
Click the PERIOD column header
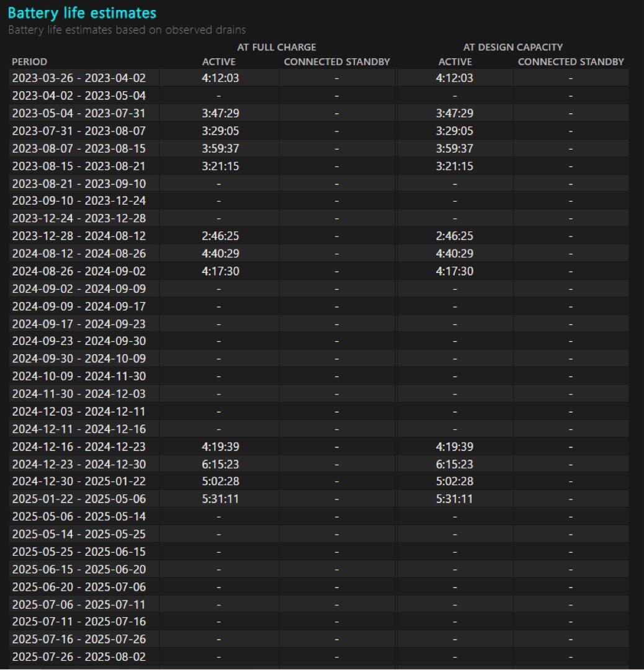point(29,61)
